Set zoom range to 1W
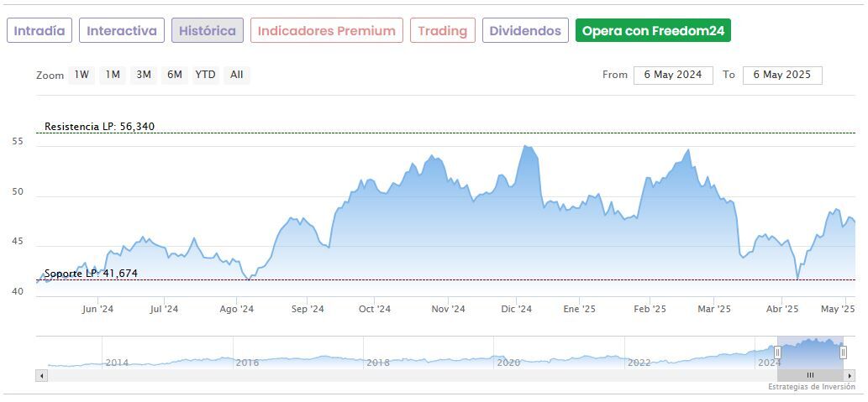Screen dimensions: 868x402 pyautogui.click(x=82, y=75)
